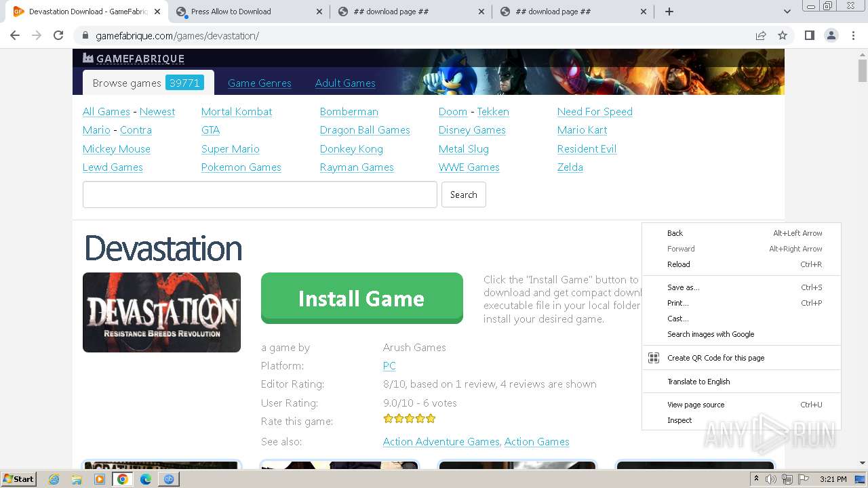Switch to the last download page tab

(x=573, y=12)
